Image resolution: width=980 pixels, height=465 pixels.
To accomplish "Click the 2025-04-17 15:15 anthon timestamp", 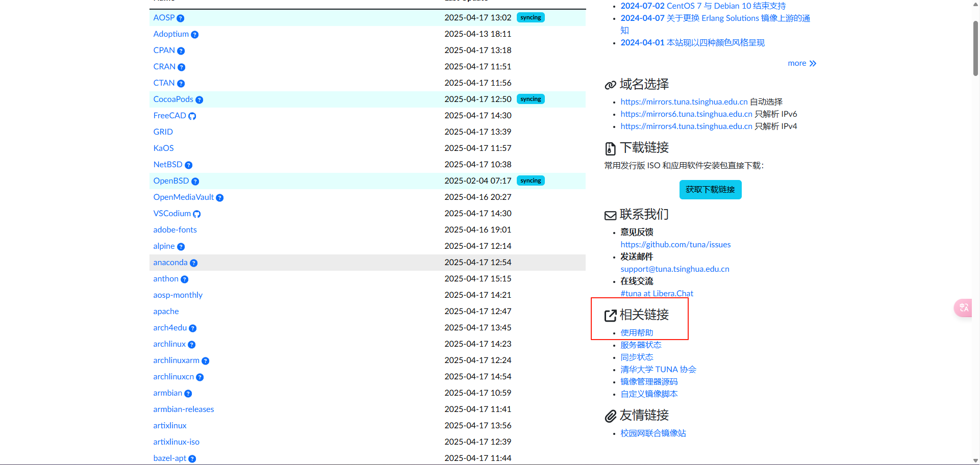I will point(478,278).
